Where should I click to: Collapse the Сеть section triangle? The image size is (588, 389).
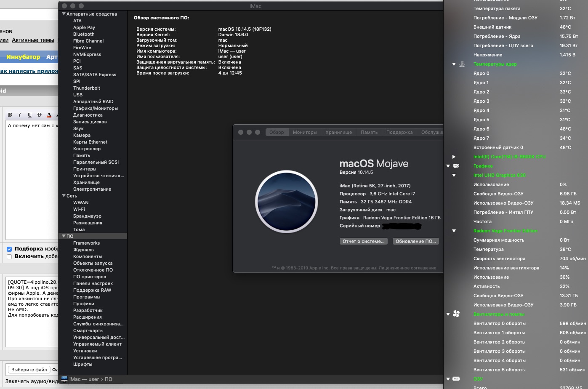[x=64, y=196]
